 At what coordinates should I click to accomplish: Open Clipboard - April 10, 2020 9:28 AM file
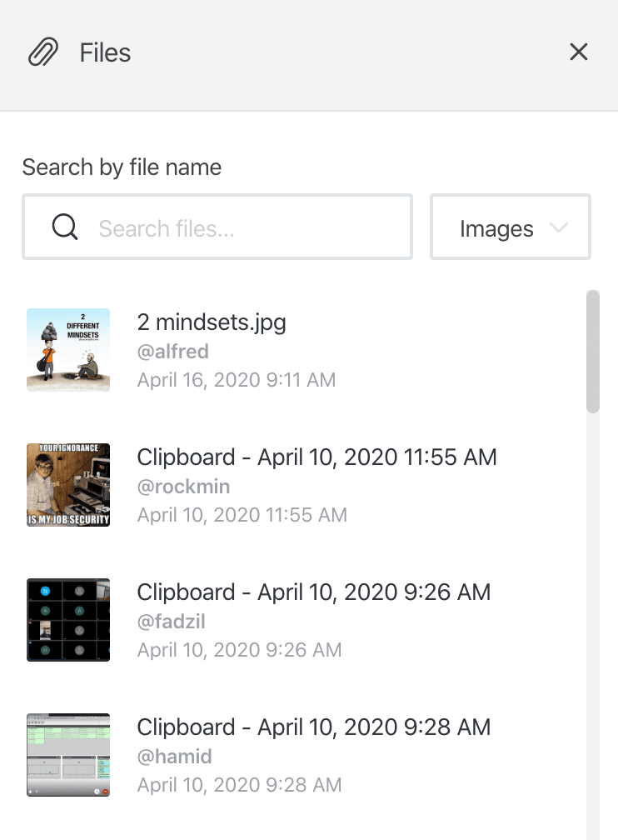click(313, 727)
